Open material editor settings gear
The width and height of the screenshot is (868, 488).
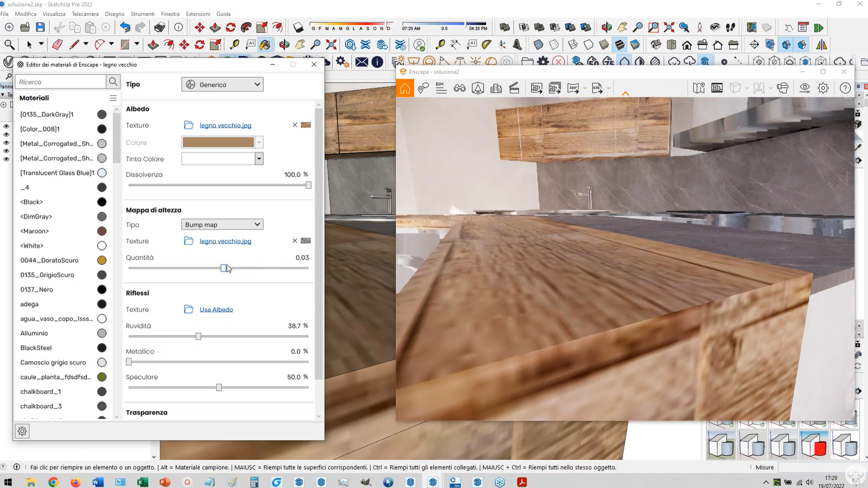(x=22, y=431)
